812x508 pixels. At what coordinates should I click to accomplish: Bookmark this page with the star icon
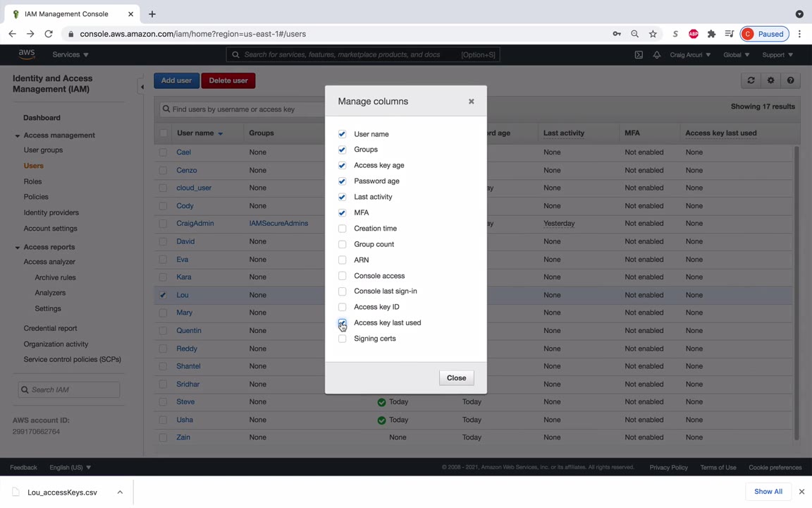pos(653,34)
